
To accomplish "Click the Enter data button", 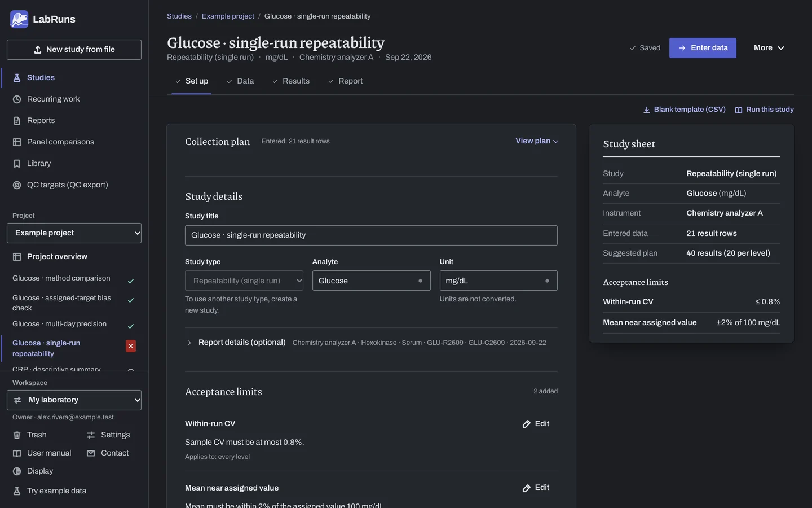I will point(703,48).
